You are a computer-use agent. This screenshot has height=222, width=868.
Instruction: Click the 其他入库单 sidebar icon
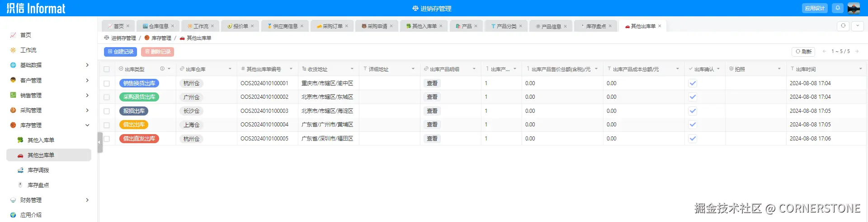(20, 140)
